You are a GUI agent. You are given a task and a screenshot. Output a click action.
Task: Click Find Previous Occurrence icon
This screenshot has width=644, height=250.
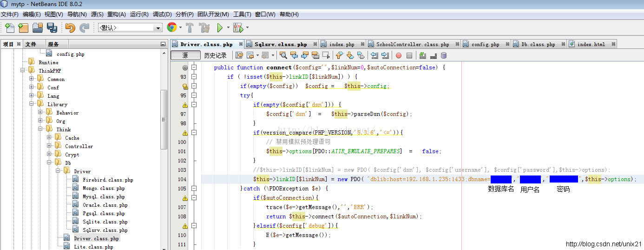tap(294, 55)
